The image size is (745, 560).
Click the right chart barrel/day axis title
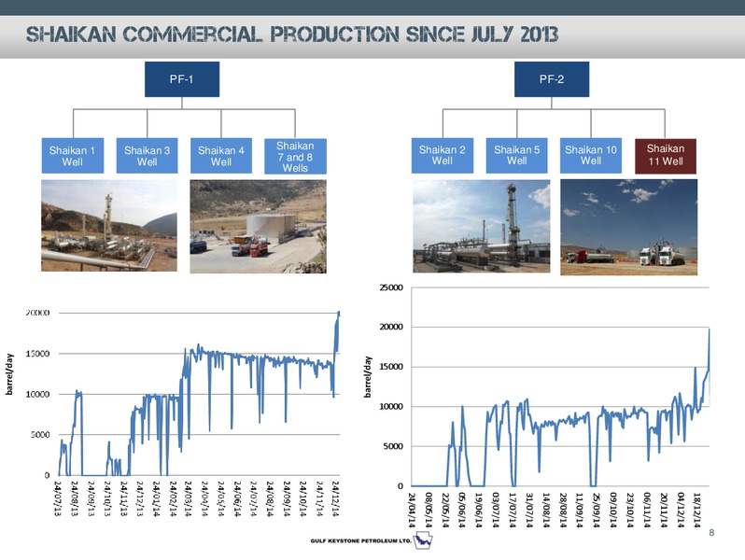click(x=368, y=377)
